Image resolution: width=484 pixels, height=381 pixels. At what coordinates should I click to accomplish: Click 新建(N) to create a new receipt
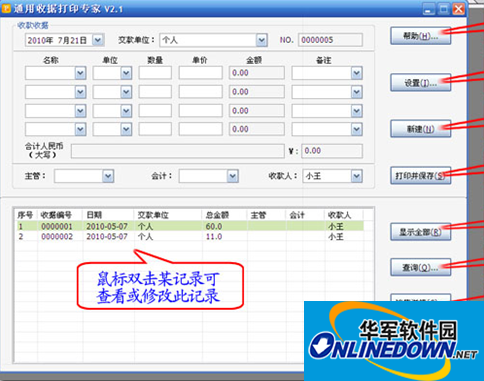pos(421,129)
